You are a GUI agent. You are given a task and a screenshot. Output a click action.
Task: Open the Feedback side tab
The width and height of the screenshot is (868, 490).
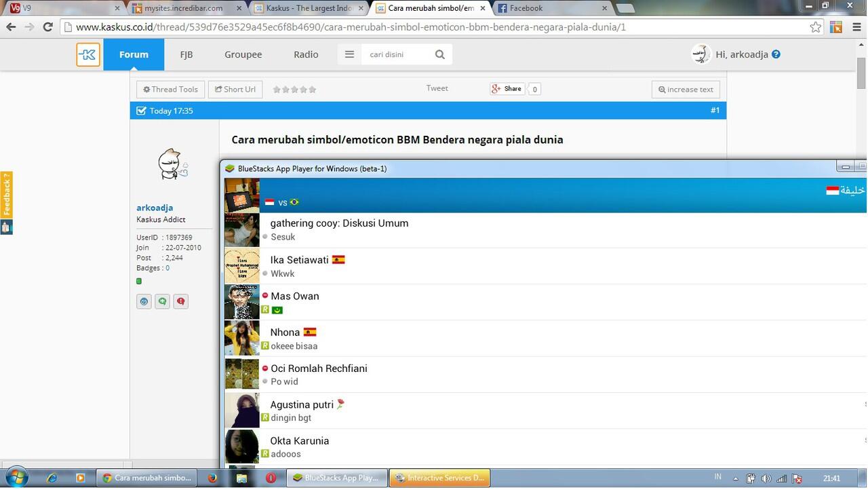click(x=6, y=195)
